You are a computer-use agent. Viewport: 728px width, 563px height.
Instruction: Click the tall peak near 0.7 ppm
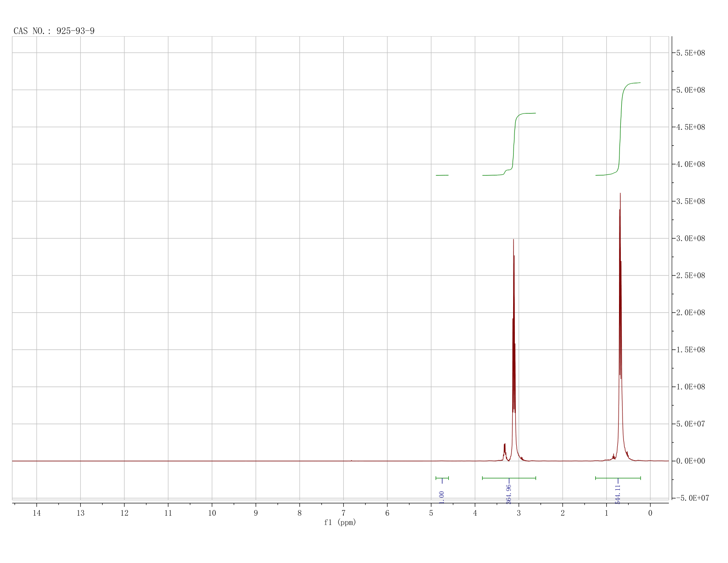coord(620,327)
